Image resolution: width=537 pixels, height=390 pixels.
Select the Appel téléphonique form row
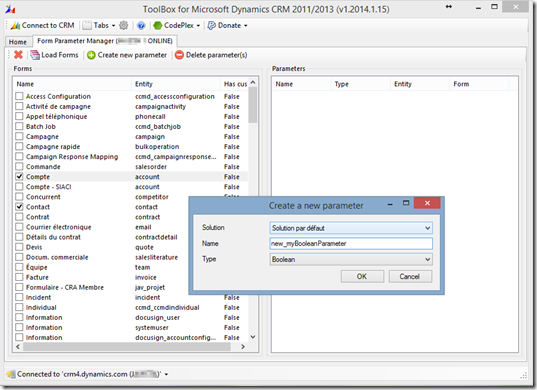point(131,116)
